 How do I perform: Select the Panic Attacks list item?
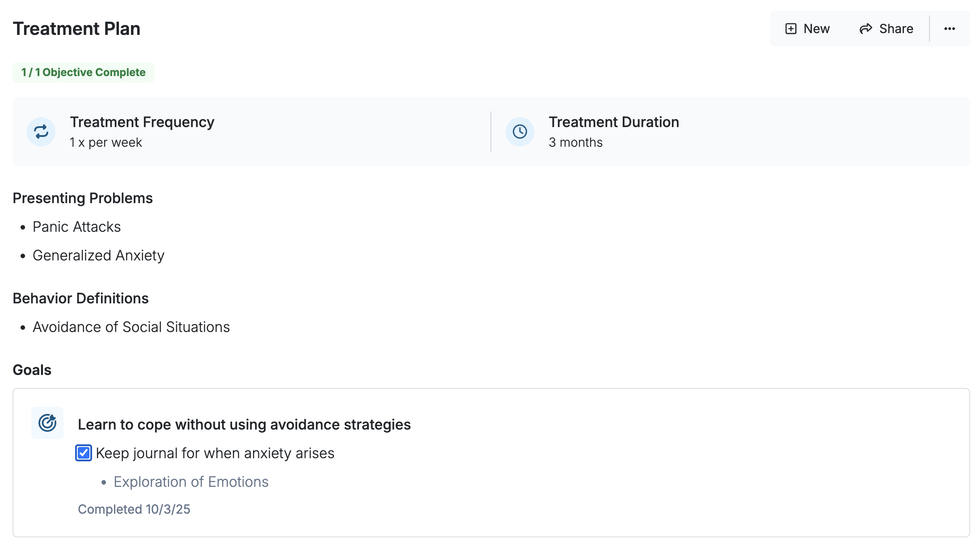click(x=76, y=227)
